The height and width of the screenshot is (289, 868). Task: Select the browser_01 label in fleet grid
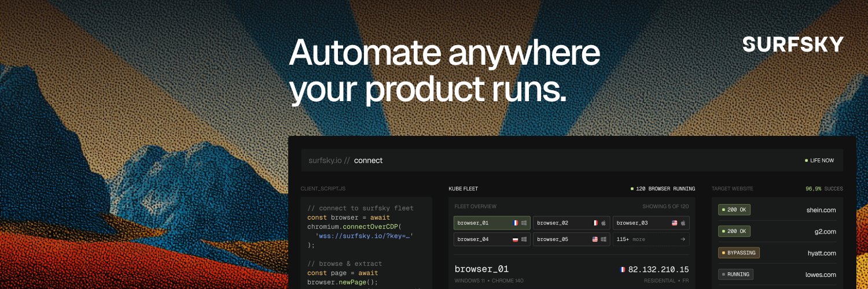click(473, 223)
